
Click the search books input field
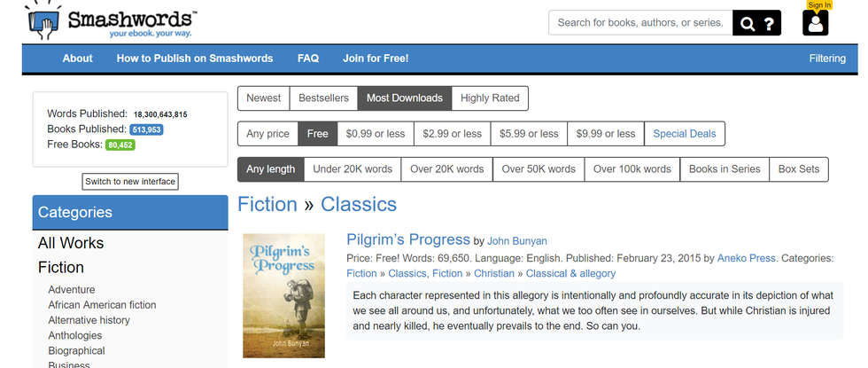(640, 23)
